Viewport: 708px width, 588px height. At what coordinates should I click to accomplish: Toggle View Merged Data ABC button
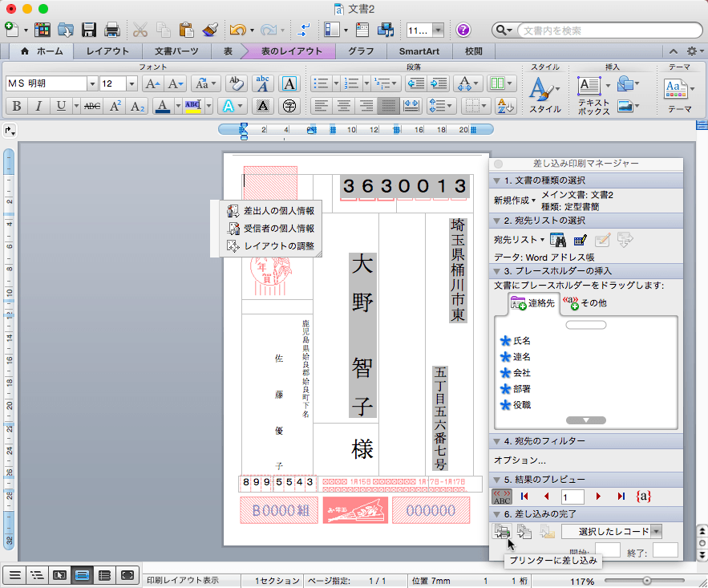point(502,497)
